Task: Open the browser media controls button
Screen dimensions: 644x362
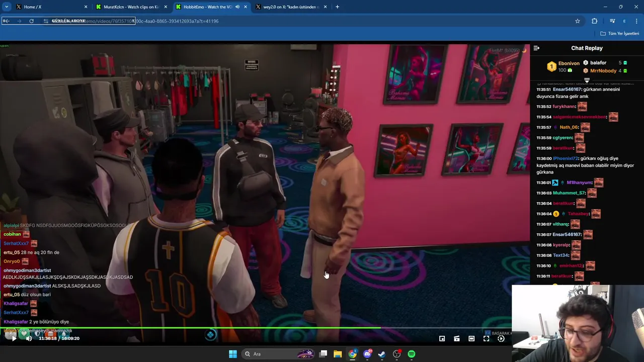Action: 612,21
